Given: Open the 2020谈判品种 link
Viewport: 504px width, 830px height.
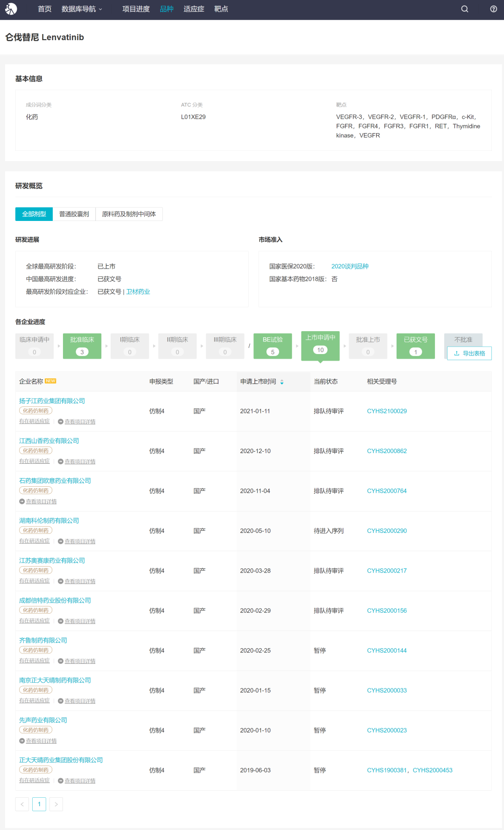Looking at the screenshot, I should coord(350,266).
